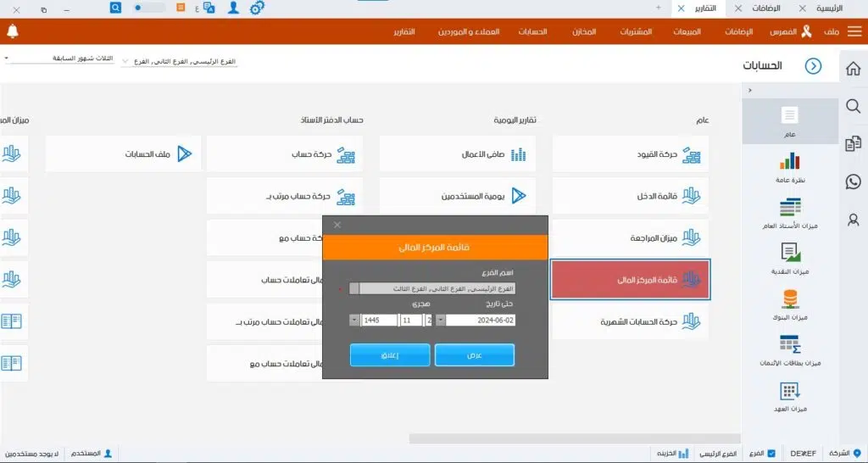The image size is (868, 463).
Task: Open ميزان الأستاذ العام icon
Action: click(790, 207)
